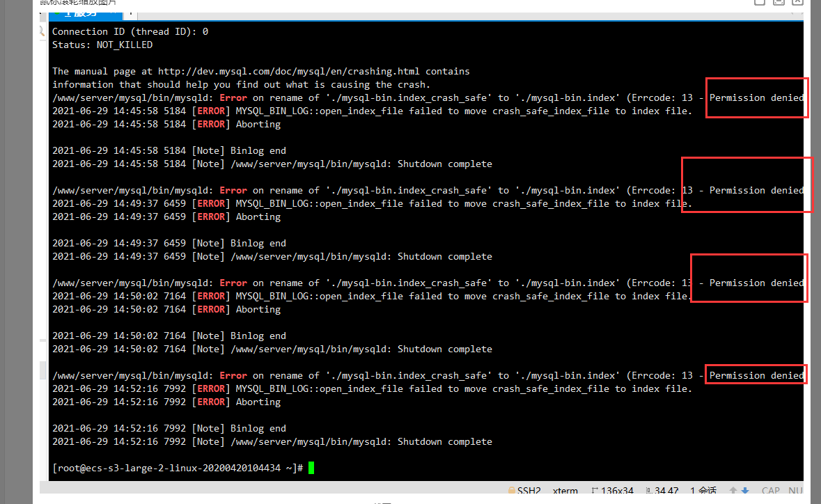Click the 'Connection ID (thread ID): 0' line
Screen dimensions: 821x504
[130, 31]
